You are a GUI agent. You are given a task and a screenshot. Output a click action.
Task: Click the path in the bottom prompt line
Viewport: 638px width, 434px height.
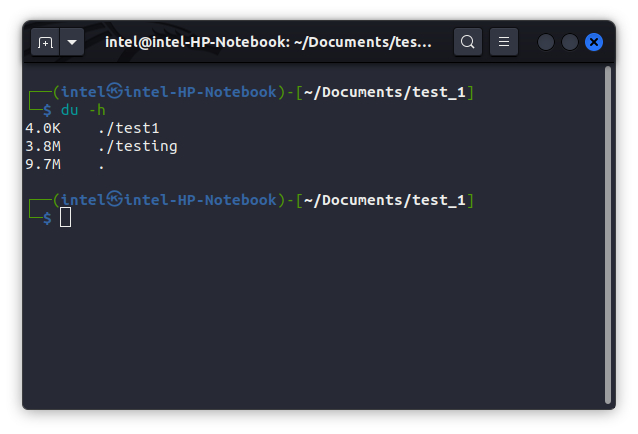(384, 200)
